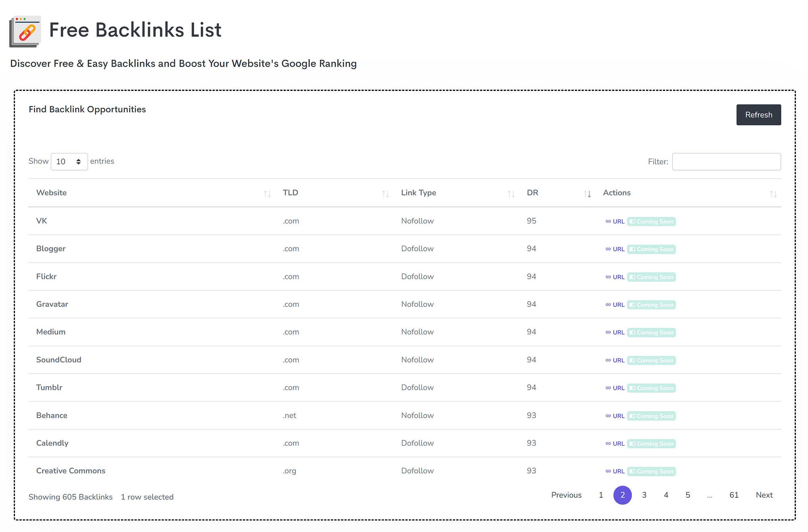The width and height of the screenshot is (808, 532).
Task: Click Coming Soon badge in Medium row
Action: [651, 332]
